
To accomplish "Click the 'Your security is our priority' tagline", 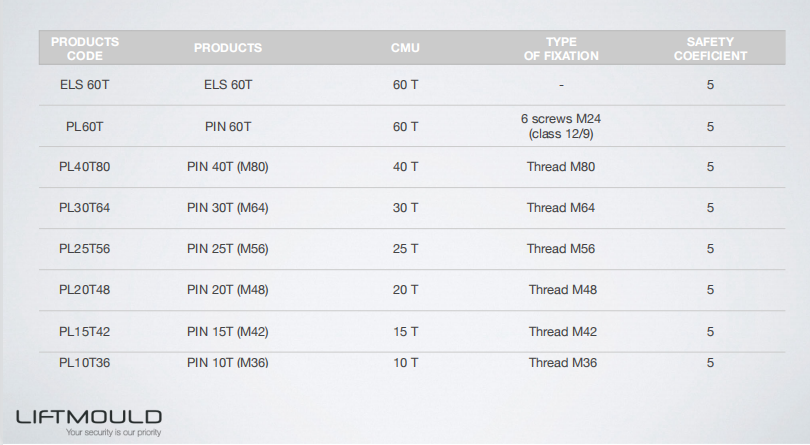I will pos(113,433).
